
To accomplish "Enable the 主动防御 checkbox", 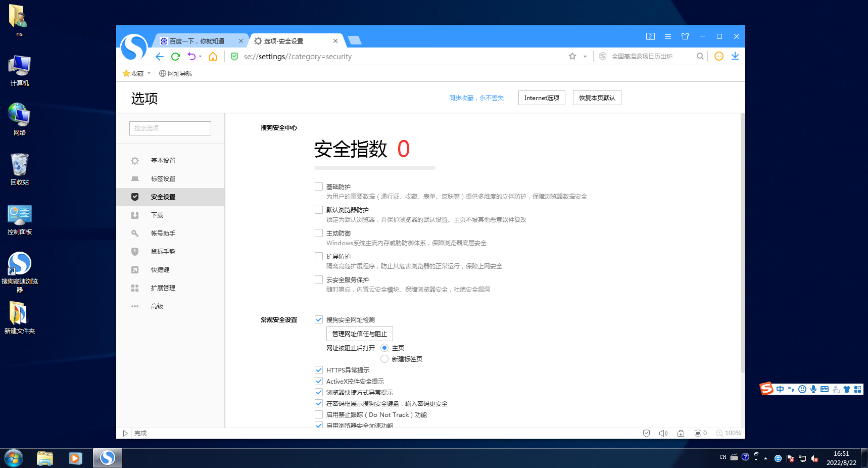I will point(319,233).
